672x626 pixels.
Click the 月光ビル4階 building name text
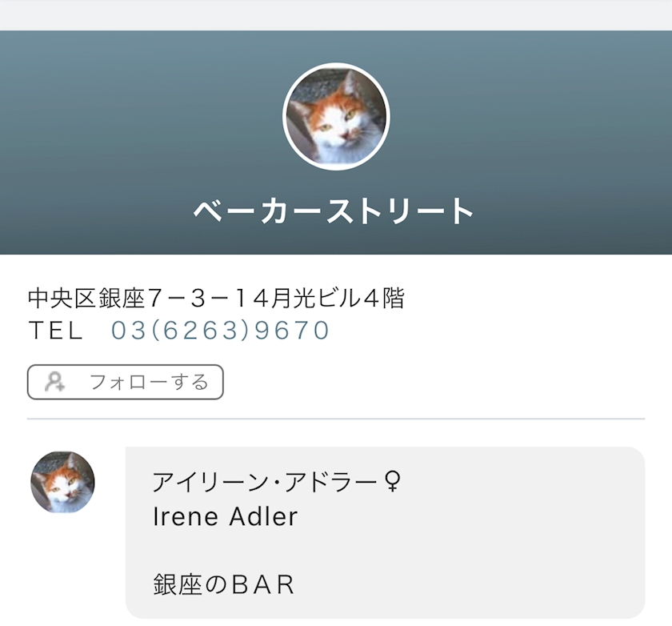(338, 299)
